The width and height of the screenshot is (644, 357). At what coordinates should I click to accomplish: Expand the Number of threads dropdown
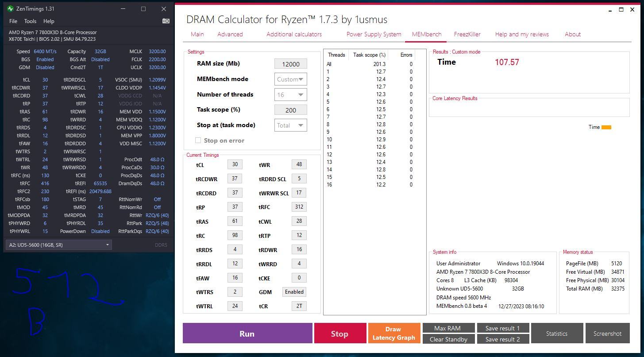(291, 95)
